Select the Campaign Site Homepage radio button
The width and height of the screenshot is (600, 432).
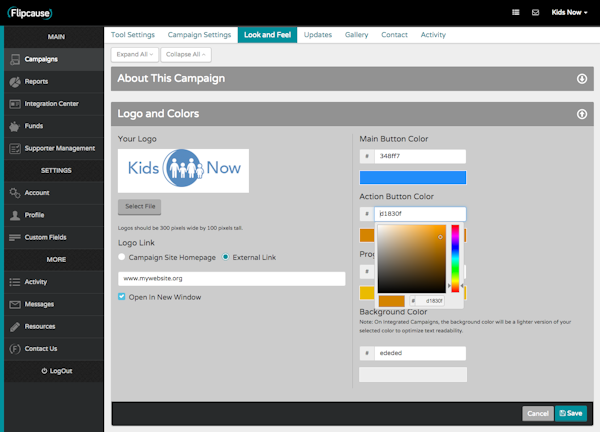[x=122, y=257]
